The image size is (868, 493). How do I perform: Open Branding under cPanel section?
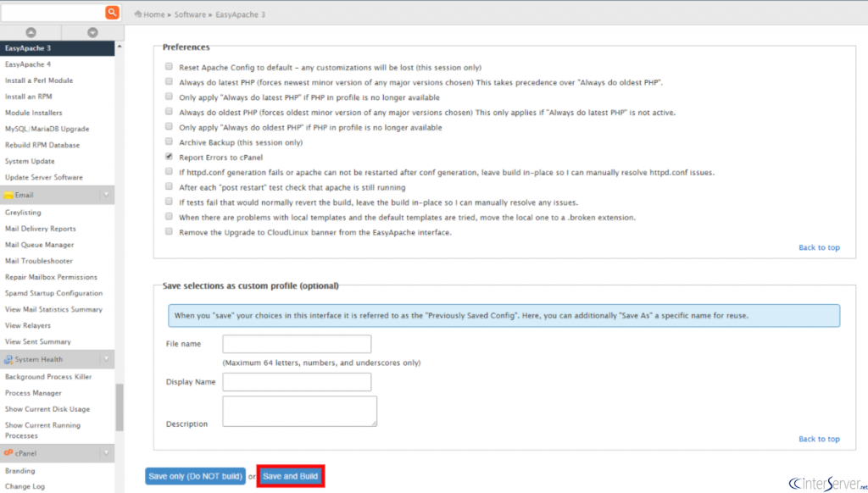tap(20, 471)
